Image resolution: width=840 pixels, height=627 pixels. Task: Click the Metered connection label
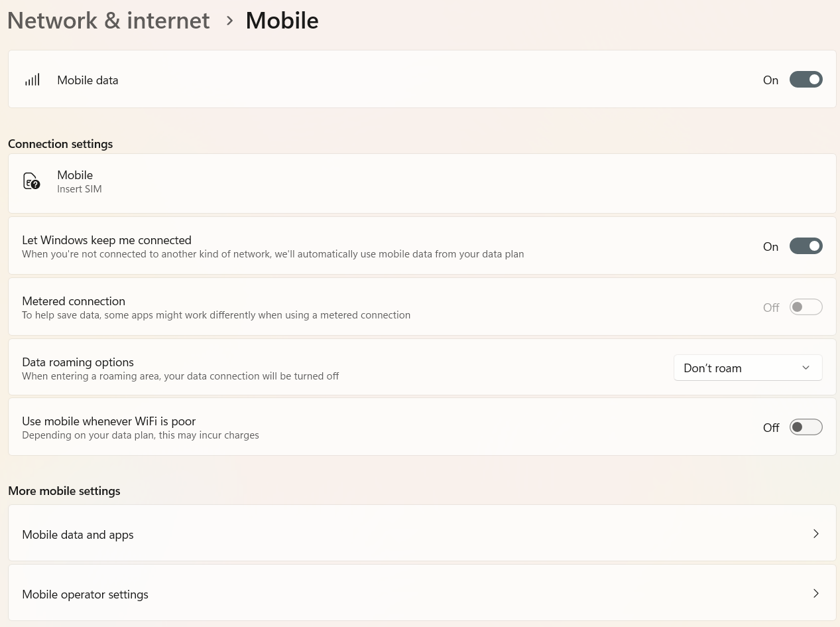(74, 301)
